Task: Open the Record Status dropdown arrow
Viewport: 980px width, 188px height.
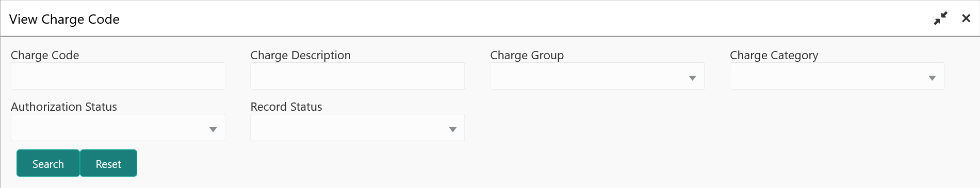Action: click(452, 130)
